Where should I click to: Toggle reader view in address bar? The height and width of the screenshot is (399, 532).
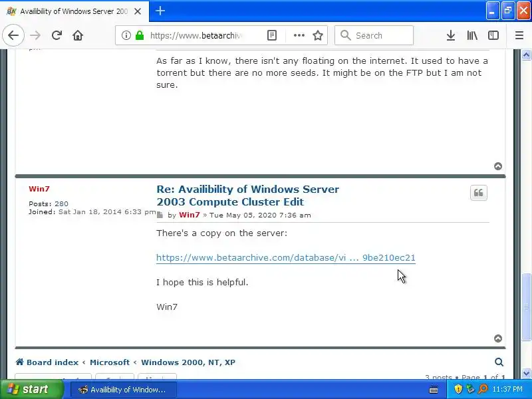[x=272, y=35]
